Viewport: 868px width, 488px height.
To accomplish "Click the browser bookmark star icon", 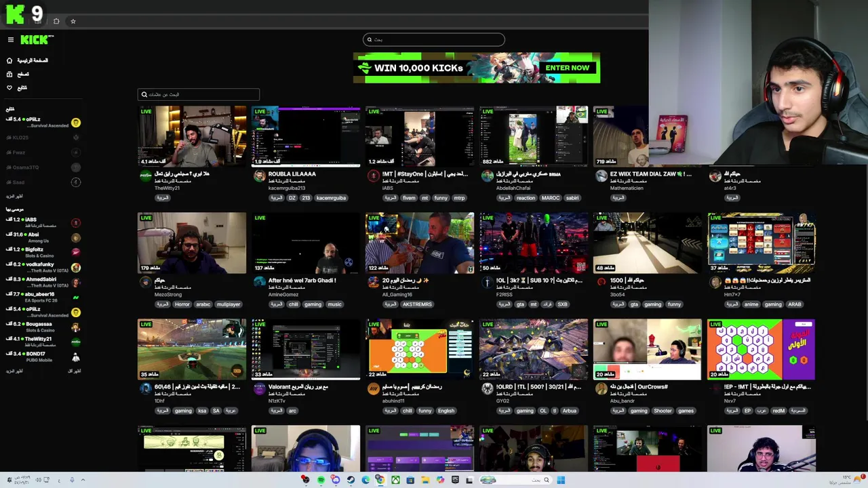I will (73, 21).
